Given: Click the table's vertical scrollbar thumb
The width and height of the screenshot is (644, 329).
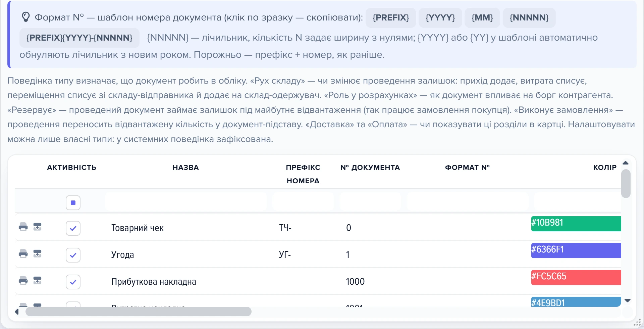Looking at the screenshot, I should 626,184.
